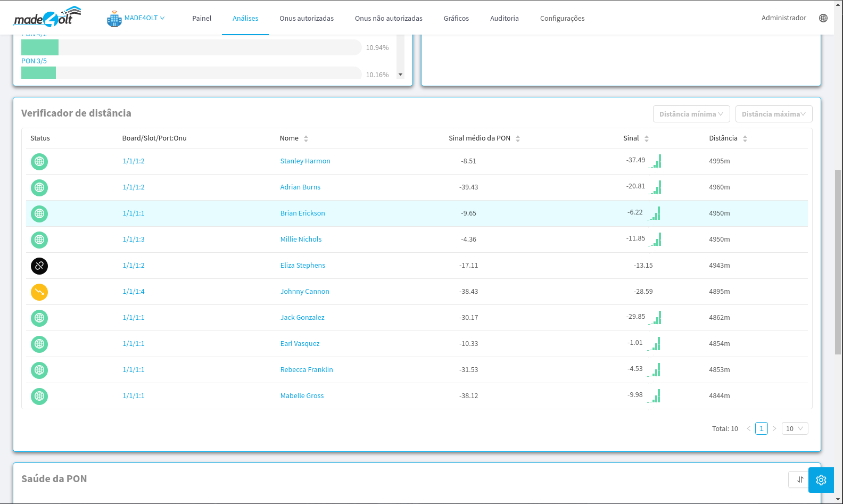Click Eliza Stephens' black unlinked status icon
Viewport: 843px width, 504px height.
point(39,266)
